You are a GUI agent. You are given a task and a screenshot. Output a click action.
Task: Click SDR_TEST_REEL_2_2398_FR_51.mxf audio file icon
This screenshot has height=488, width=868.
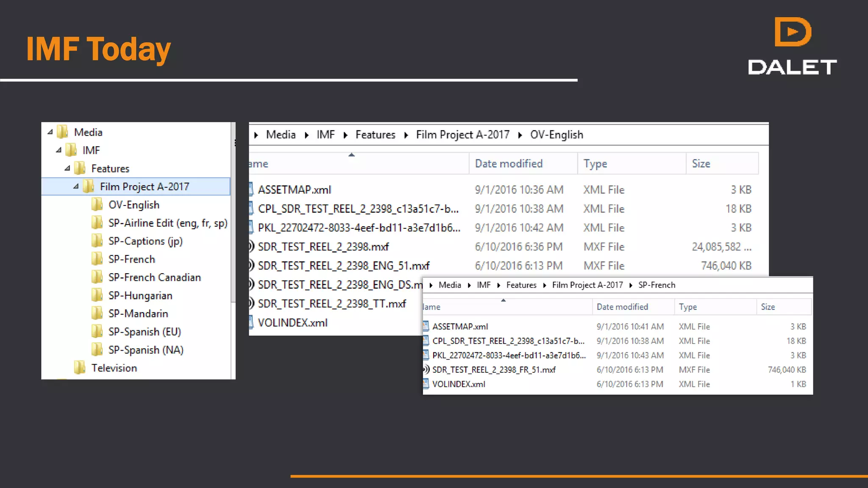[426, 369]
